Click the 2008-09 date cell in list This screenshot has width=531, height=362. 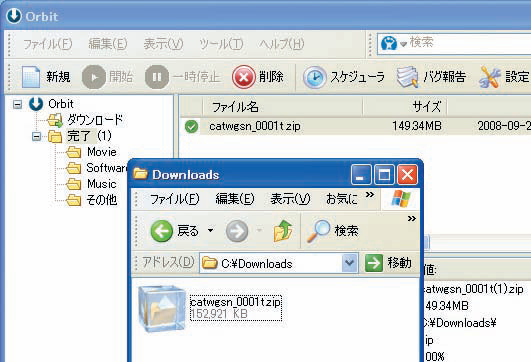pos(504,126)
